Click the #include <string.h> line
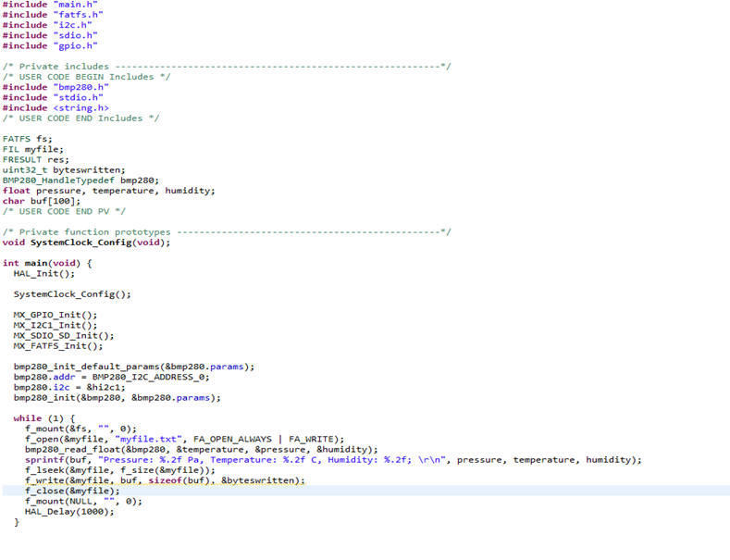This screenshot has height=560, width=730. (56, 107)
